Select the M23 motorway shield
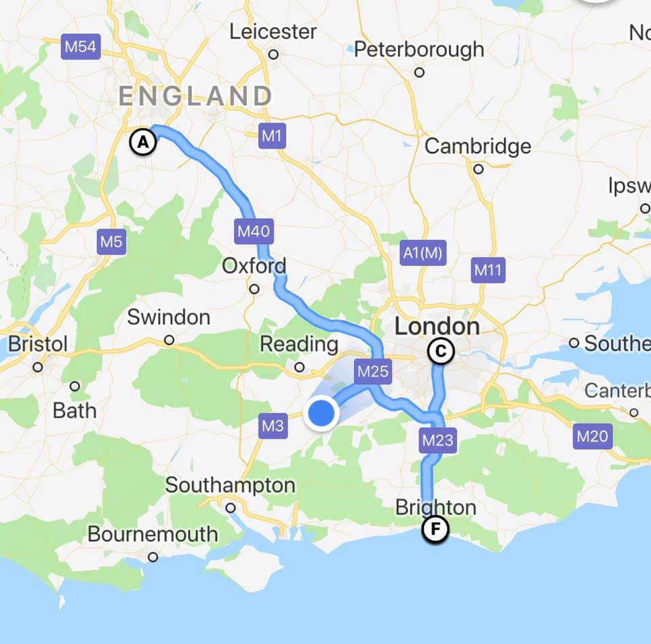This screenshot has height=644, width=651. coord(438,440)
